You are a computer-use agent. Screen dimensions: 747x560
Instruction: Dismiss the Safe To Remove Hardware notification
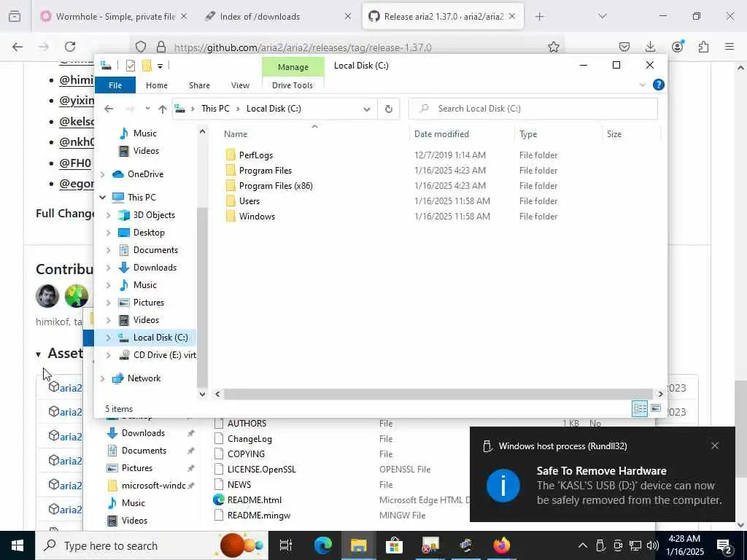coord(715,446)
